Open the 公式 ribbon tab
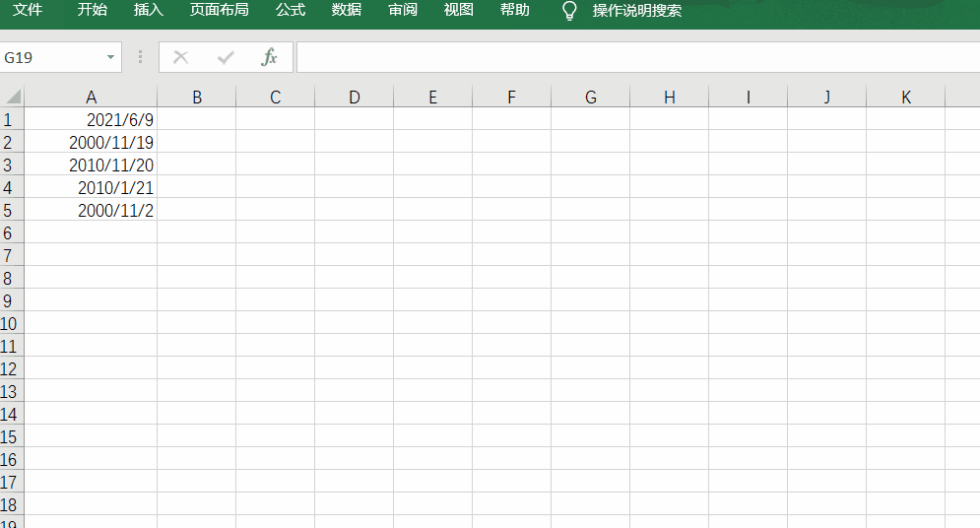 [x=291, y=10]
